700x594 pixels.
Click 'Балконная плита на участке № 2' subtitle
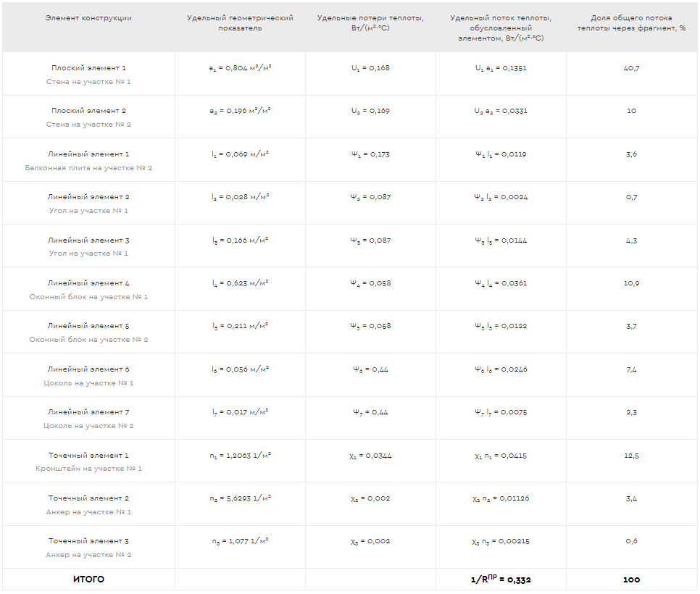[x=88, y=168]
